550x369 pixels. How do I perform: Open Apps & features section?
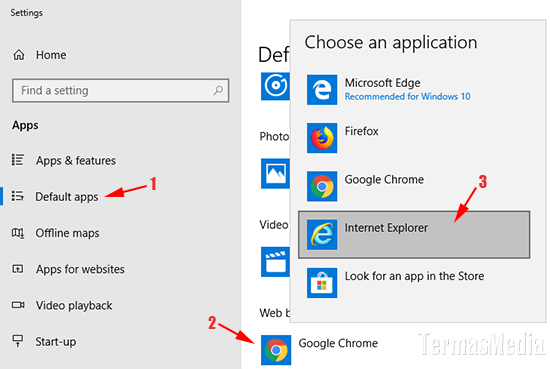76,161
